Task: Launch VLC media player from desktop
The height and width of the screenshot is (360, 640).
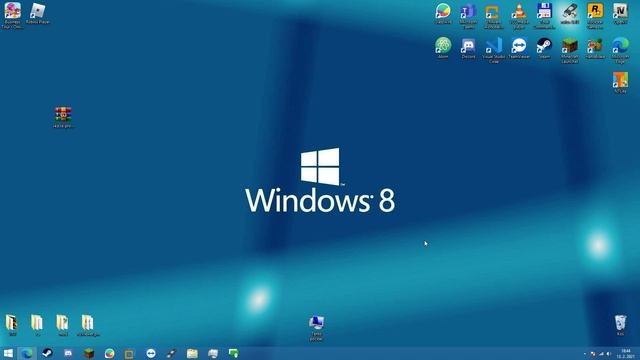Action: coord(519,16)
